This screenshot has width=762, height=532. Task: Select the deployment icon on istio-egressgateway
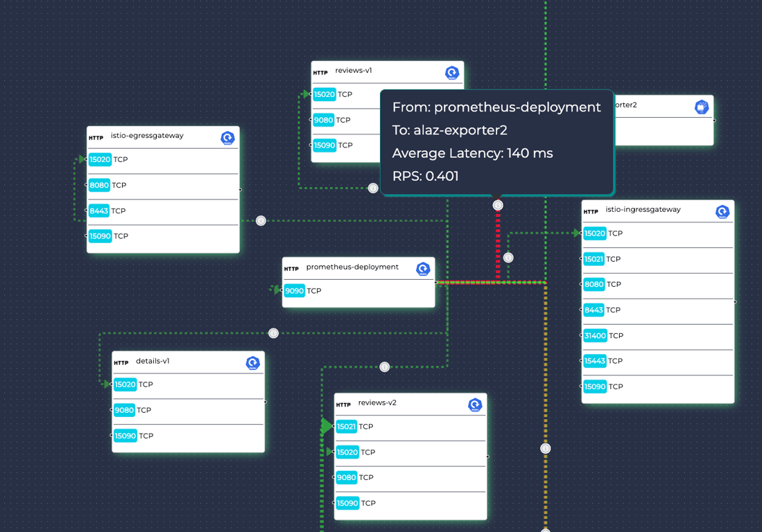(x=229, y=138)
